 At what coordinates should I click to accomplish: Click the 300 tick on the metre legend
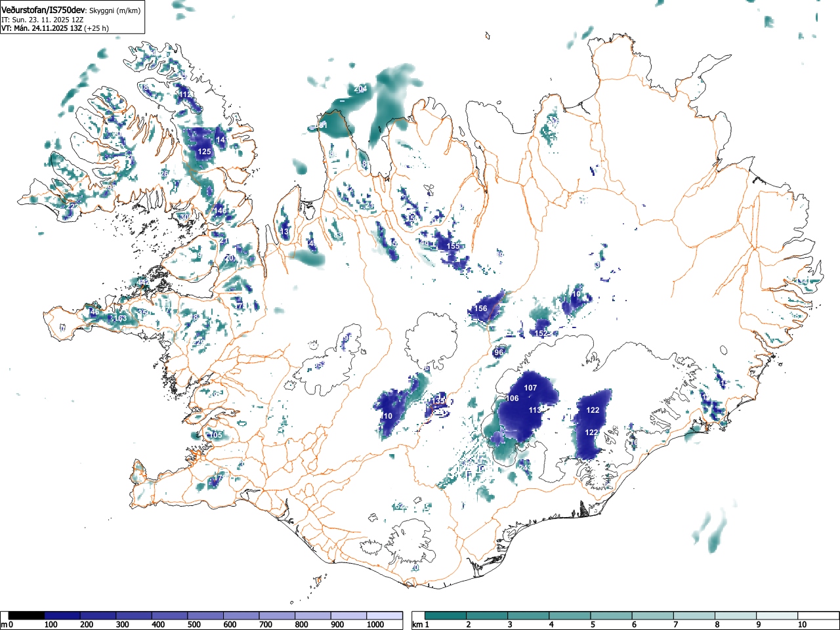[x=122, y=625]
